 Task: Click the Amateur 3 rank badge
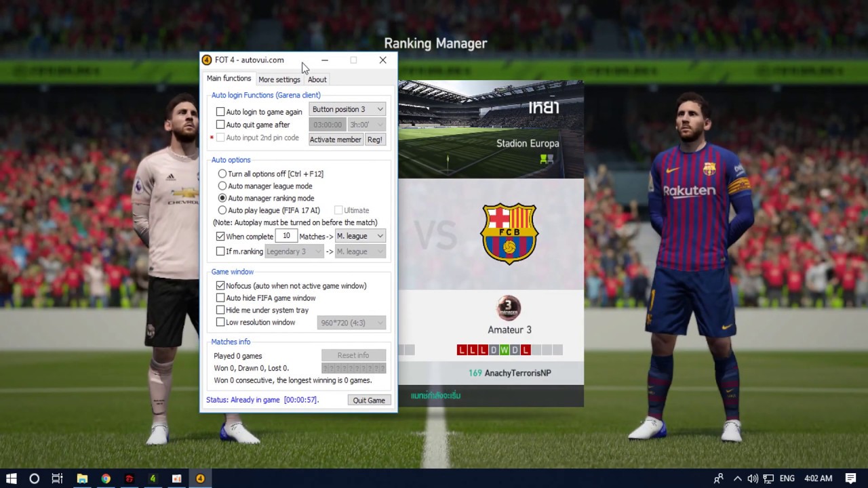click(509, 308)
